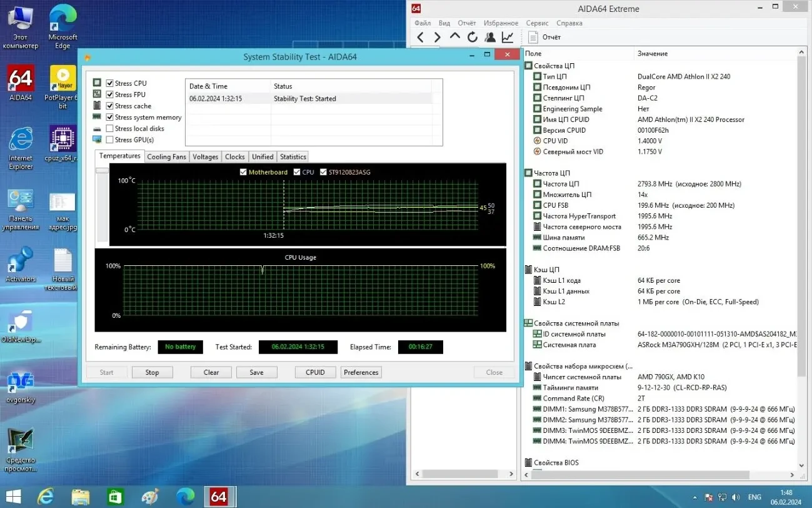Screen dimensions: 812x508
Task: Click the up arrow navigation icon in AIDA64
Action: 454,37
